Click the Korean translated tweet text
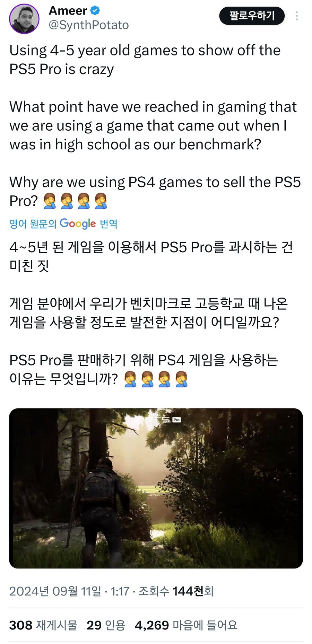Viewport: 312px width, 644px height. click(x=151, y=313)
